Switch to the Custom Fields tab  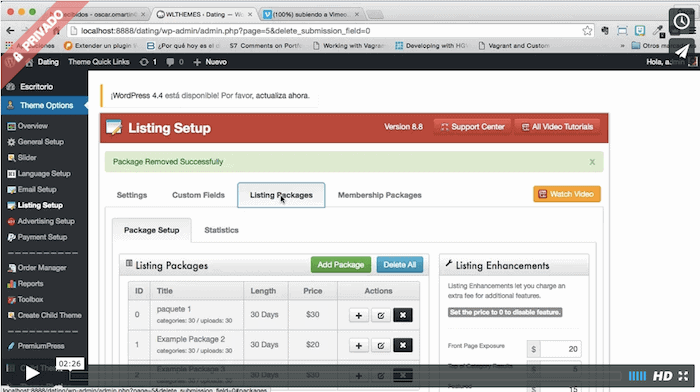click(198, 195)
